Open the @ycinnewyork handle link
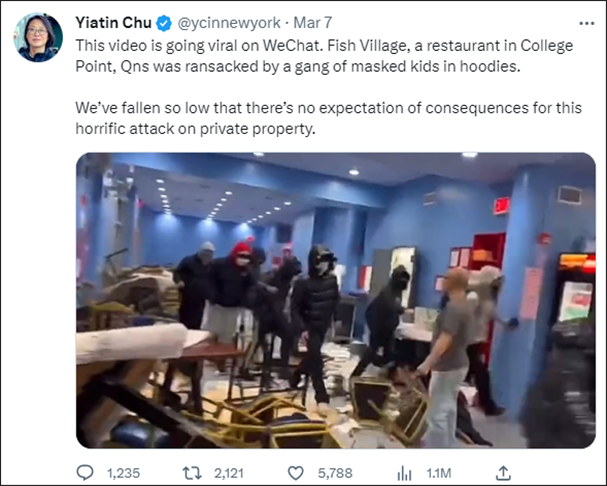This screenshot has width=607, height=486. (229, 23)
